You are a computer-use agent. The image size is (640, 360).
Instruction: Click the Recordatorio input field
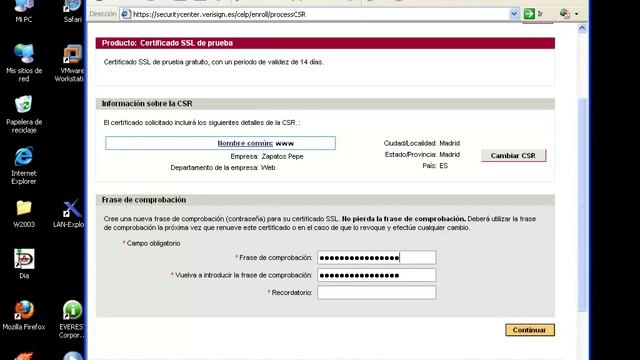pyautogui.click(x=376, y=293)
